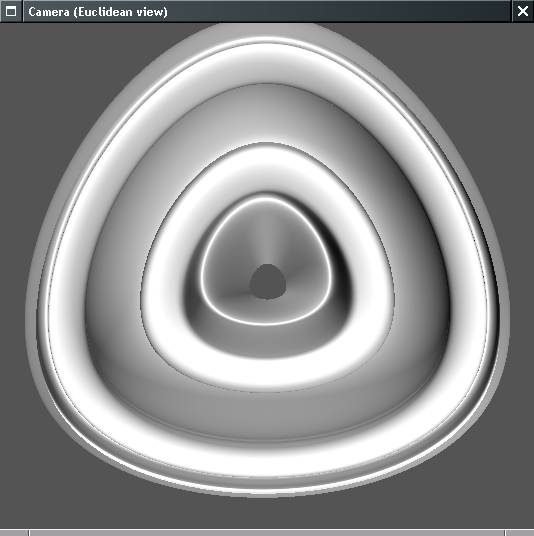Image resolution: width=534 pixels, height=536 pixels.
Task: Click the Camera (Euclidean view) title text
Action: pos(98,12)
